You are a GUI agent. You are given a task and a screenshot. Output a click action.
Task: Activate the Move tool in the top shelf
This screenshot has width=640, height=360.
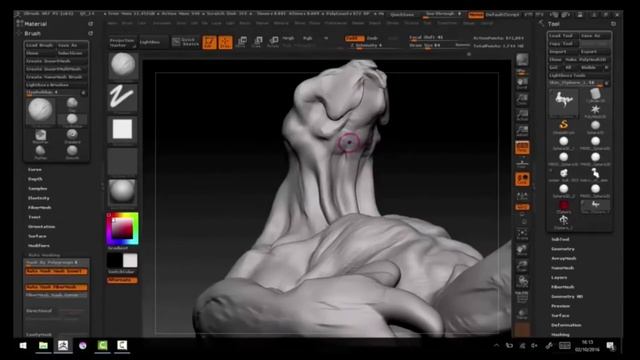[241, 42]
